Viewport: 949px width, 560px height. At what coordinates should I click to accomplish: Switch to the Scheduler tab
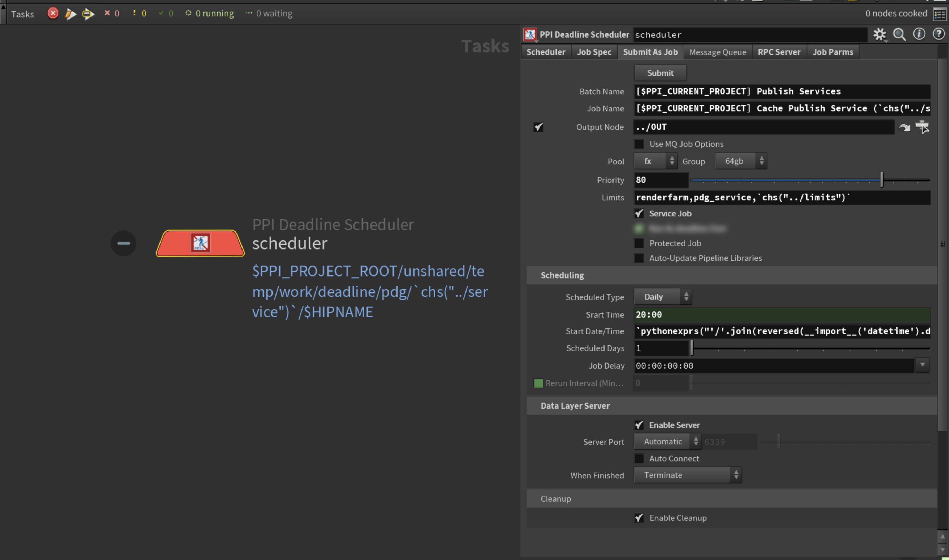point(546,52)
